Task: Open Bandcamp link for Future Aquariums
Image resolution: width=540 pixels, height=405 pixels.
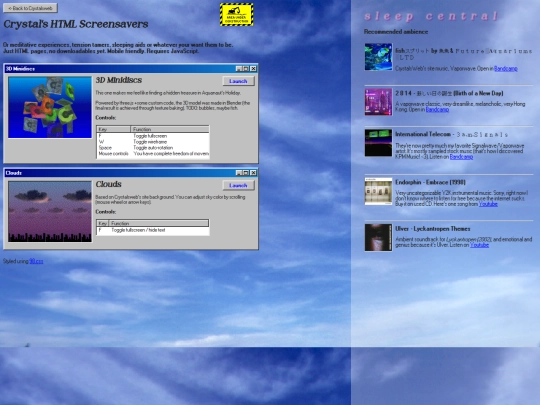Action: pos(506,69)
